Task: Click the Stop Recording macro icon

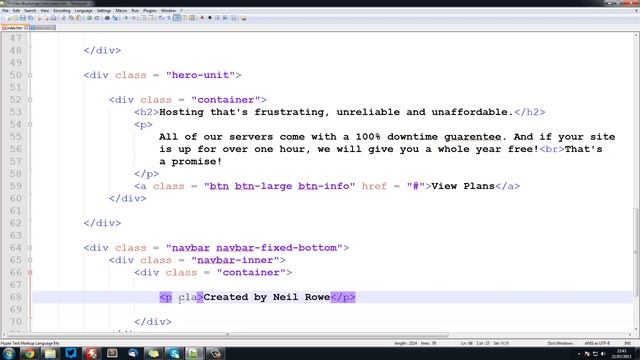Action: [210, 18]
